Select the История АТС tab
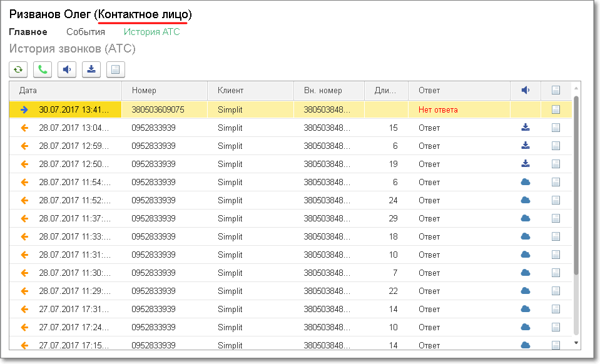Image resolution: width=600 pixels, height=364 pixels. point(151,32)
